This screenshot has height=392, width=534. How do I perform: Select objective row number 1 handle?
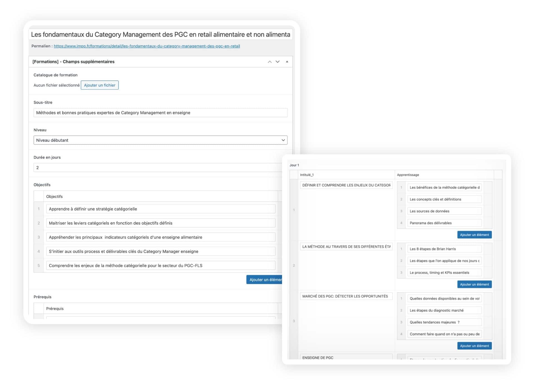coord(39,209)
